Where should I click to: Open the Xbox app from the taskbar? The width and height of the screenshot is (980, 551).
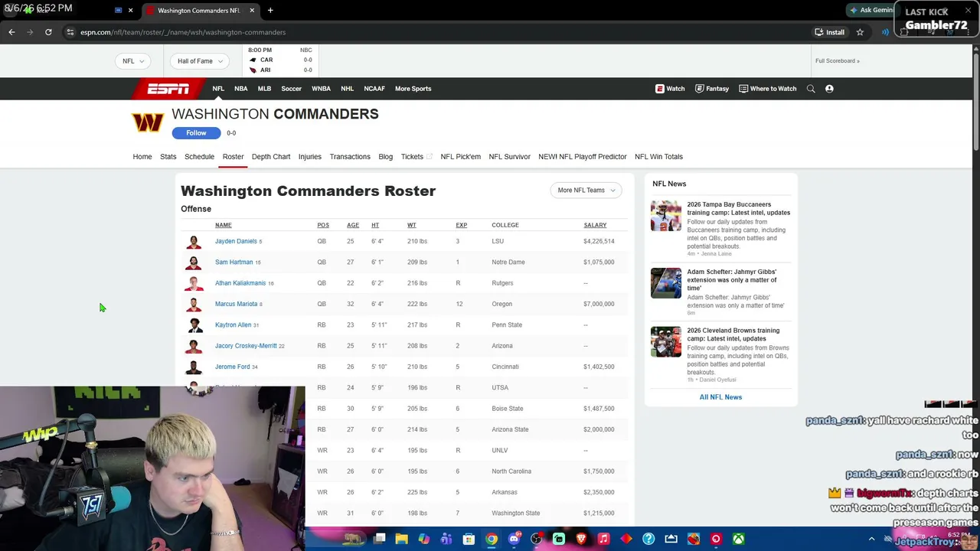pos(738,540)
